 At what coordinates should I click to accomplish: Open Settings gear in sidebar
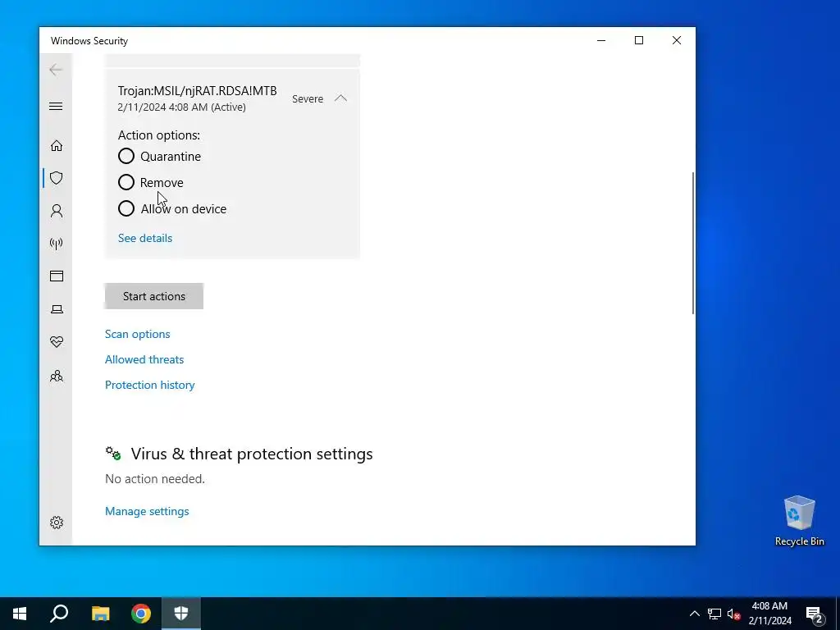[57, 523]
